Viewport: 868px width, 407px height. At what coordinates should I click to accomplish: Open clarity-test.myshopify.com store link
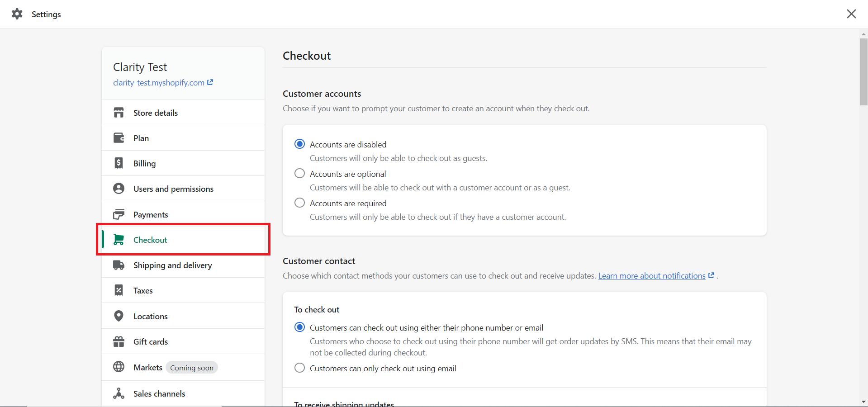(159, 83)
